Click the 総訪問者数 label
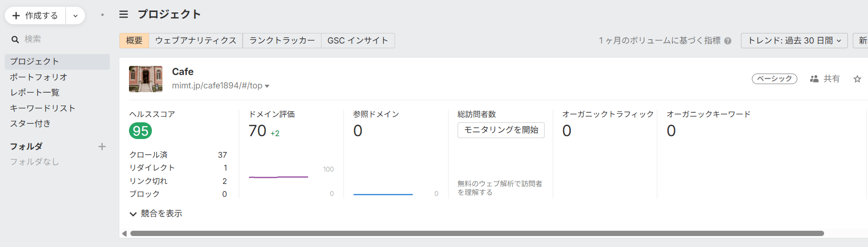 (x=477, y=114)
